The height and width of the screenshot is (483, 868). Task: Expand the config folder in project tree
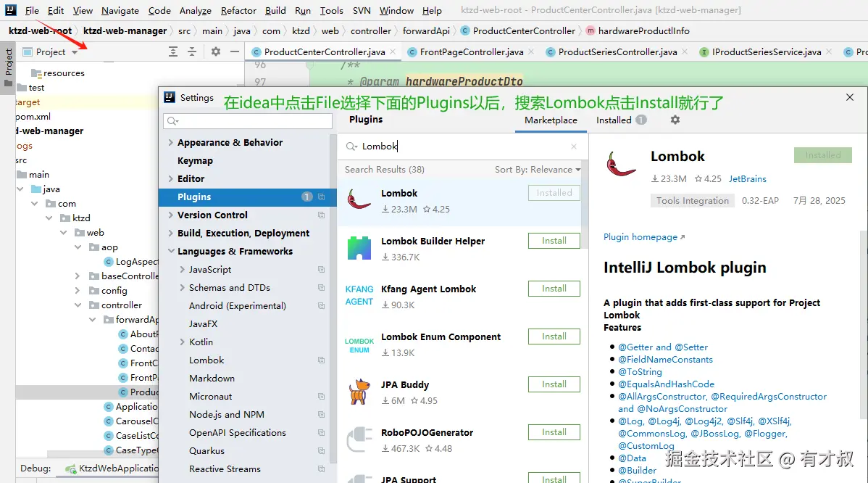pos(78,290)
